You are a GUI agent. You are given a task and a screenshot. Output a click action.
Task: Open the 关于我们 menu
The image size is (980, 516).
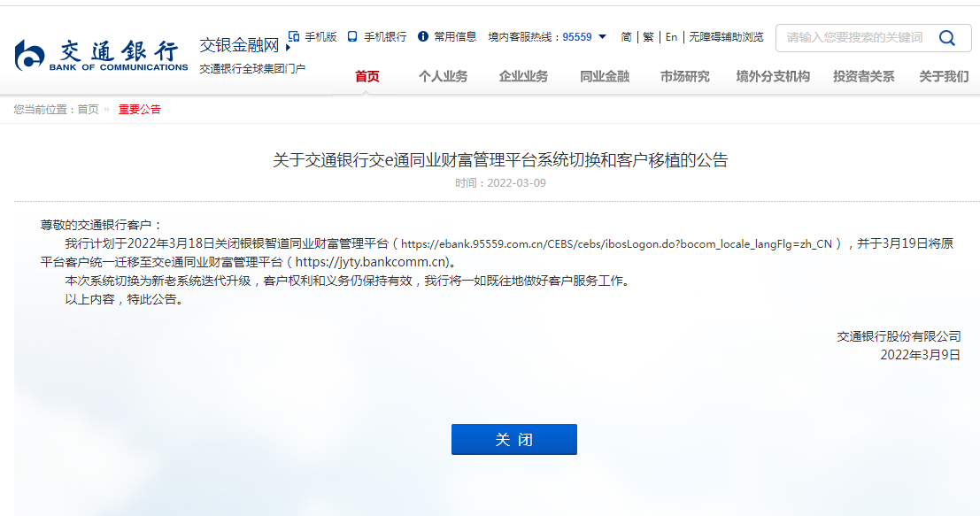coord(944,76)
